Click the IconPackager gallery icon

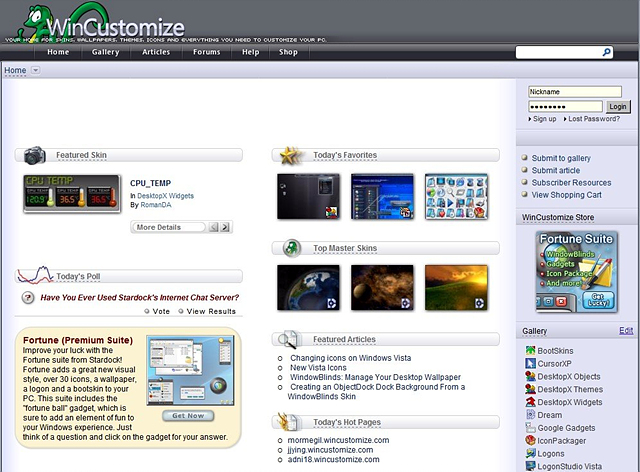click(530, 440)
